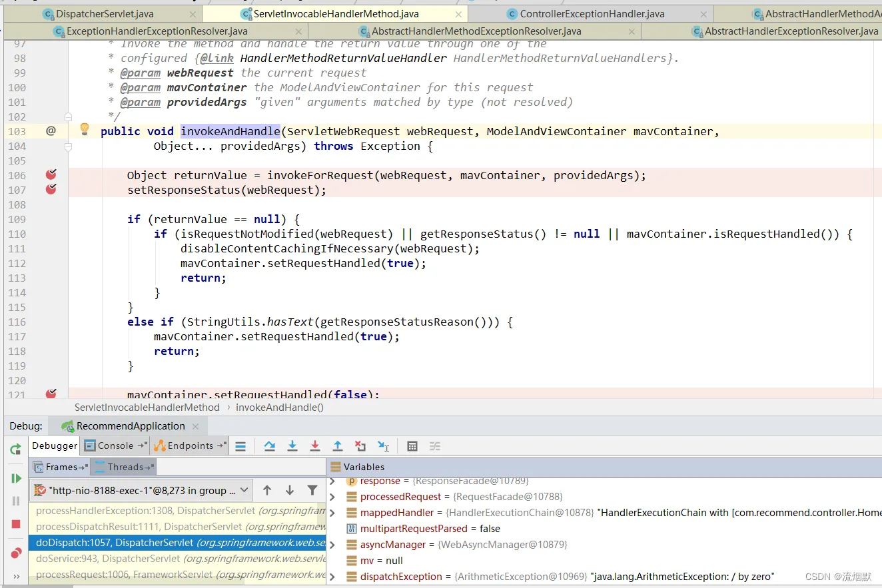
Task: Click invokeAndHandle method name in editor
Action: (230, 131)
